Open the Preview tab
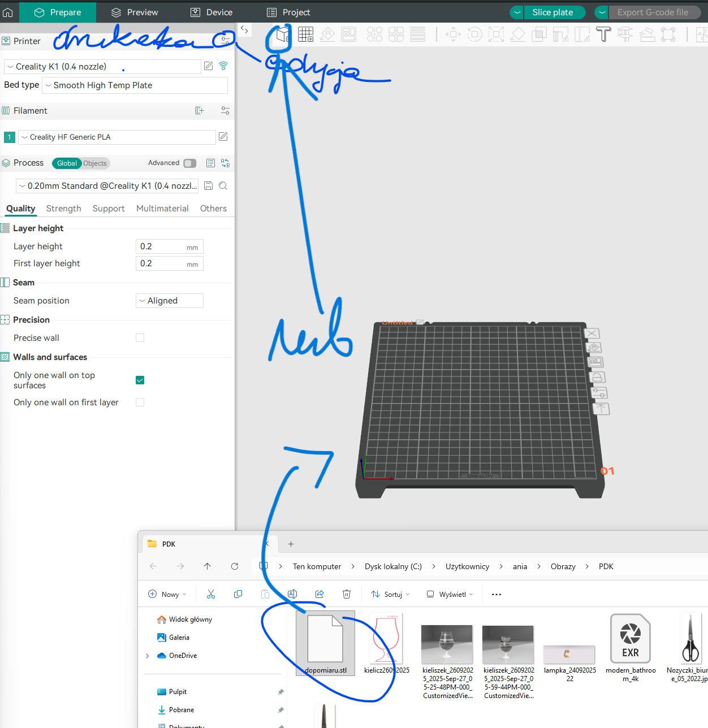The width and height of the screenshot is (708, 728). [135, 12]
